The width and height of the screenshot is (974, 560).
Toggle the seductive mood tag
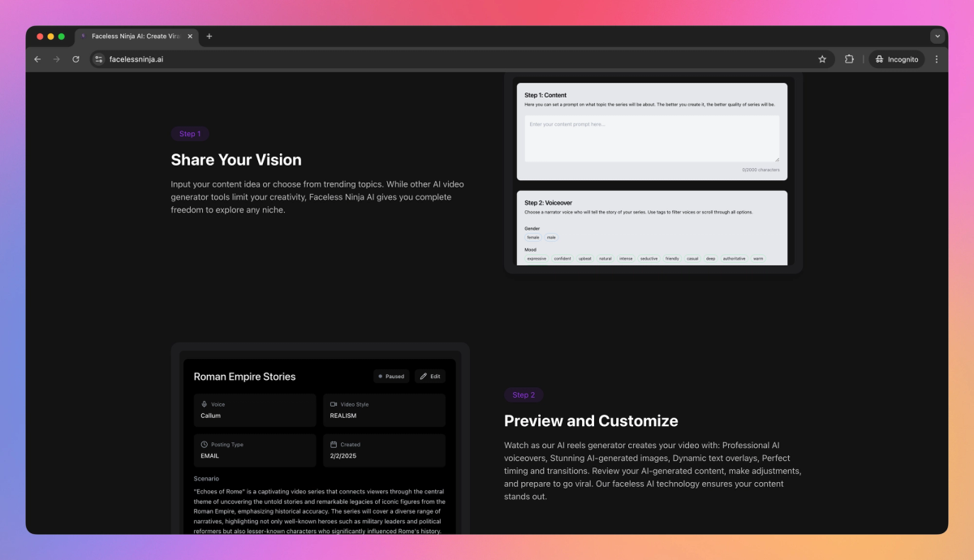[x=649, y=259]
